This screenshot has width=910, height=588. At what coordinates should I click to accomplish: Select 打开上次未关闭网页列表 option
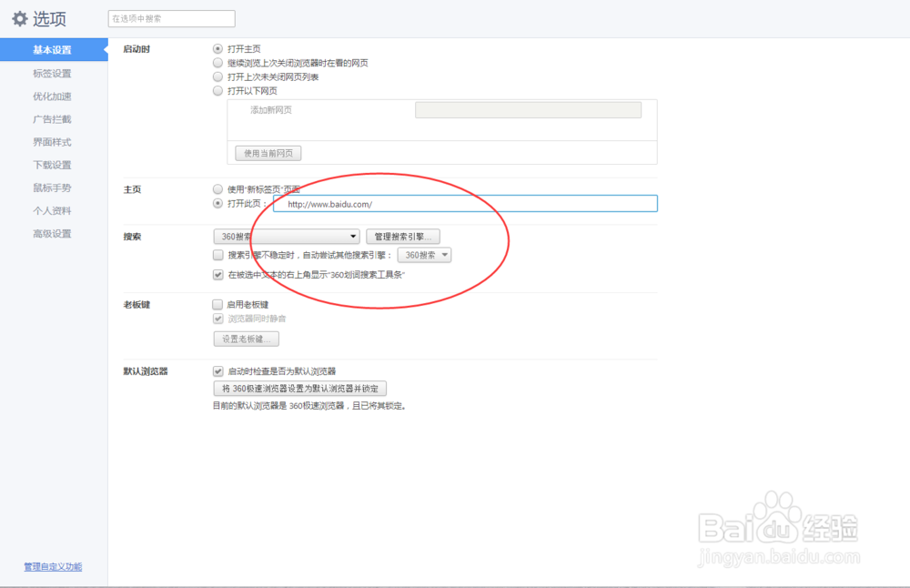pyautogui.click(x=217, y=76)
